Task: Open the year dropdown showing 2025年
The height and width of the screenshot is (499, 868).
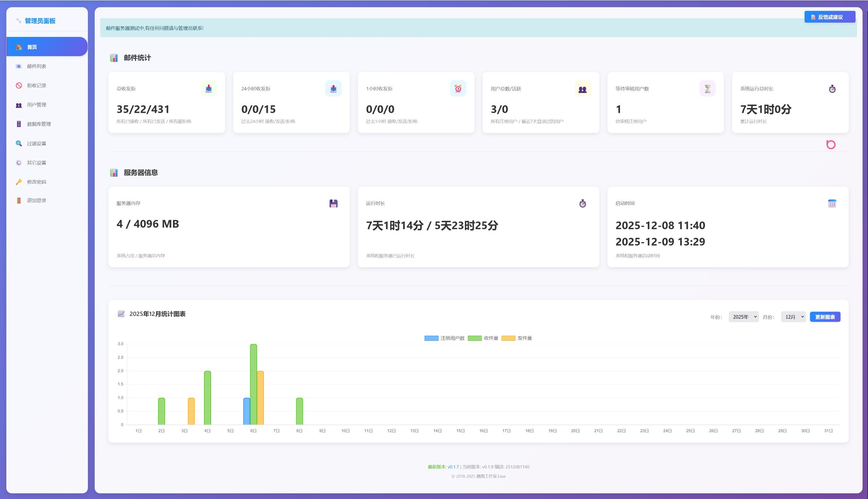Action: tap(743, 317)
